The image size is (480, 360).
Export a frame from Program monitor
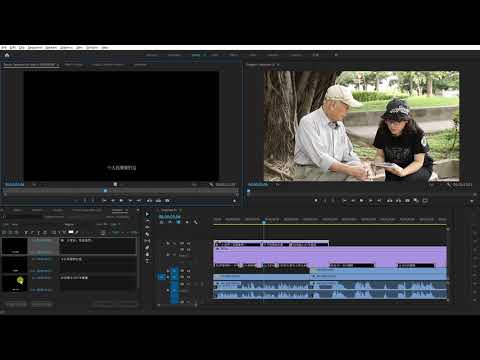pos(407,201)
